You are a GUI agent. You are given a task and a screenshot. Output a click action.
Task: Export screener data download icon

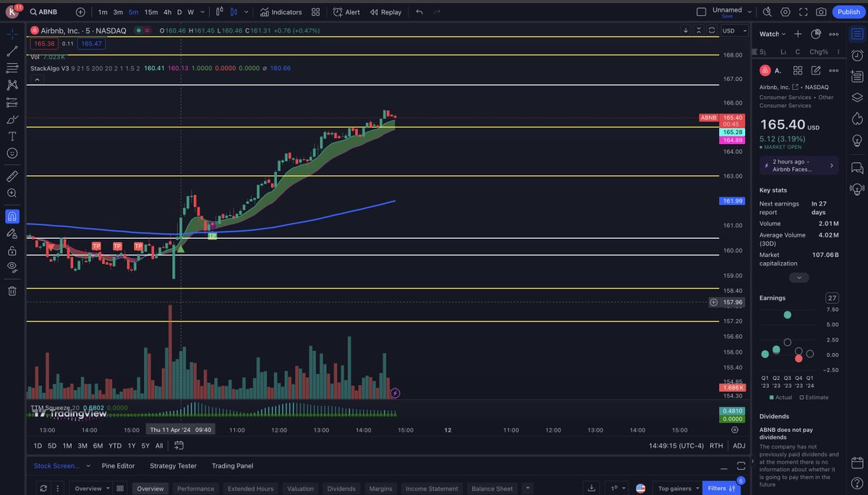[592, 488]
